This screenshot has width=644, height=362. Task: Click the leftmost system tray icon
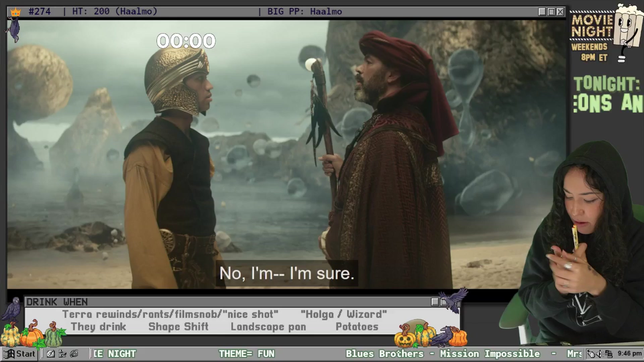point(592,354)
